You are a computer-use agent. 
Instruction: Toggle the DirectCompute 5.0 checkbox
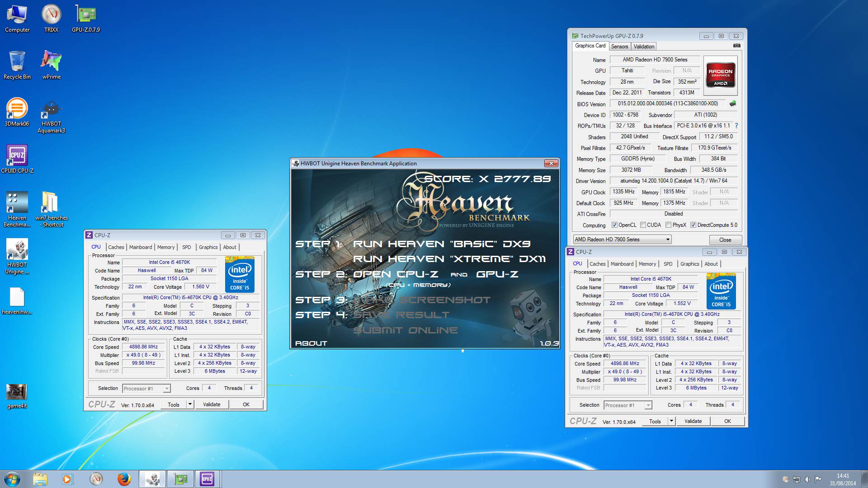click(x=693, y=225)
